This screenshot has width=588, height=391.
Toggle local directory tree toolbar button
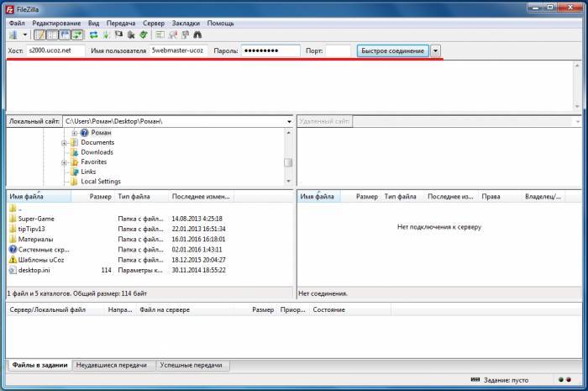pyautogui.click(x=52, y=35)
